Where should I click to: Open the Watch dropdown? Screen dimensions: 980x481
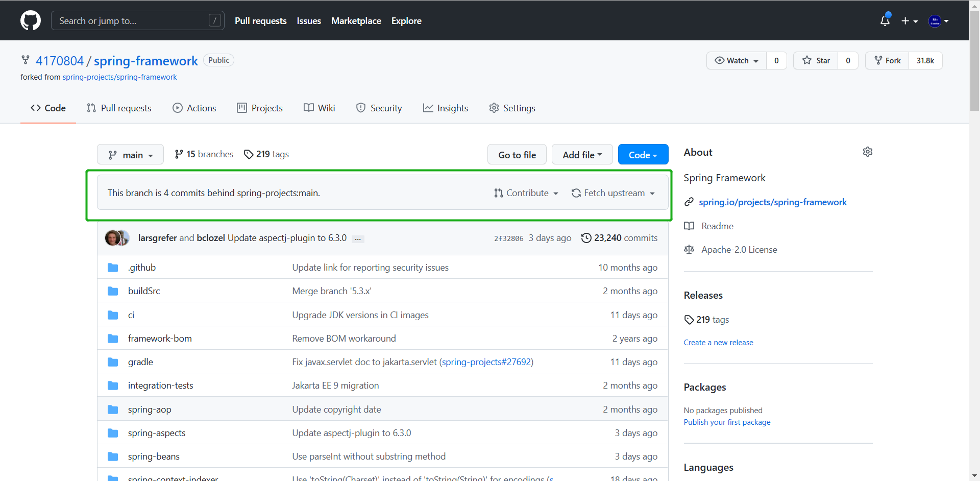(737, 61)
